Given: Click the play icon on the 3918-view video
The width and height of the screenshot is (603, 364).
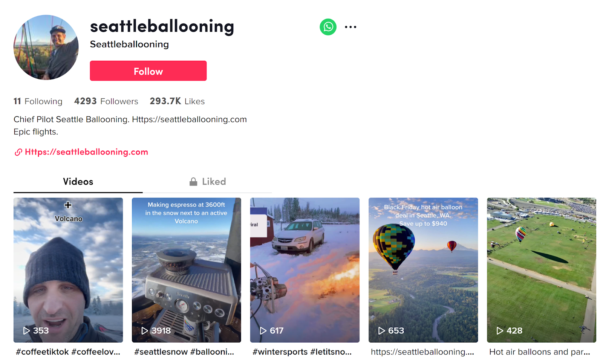Looking at the screenshot, I should [x=145, y=331].
